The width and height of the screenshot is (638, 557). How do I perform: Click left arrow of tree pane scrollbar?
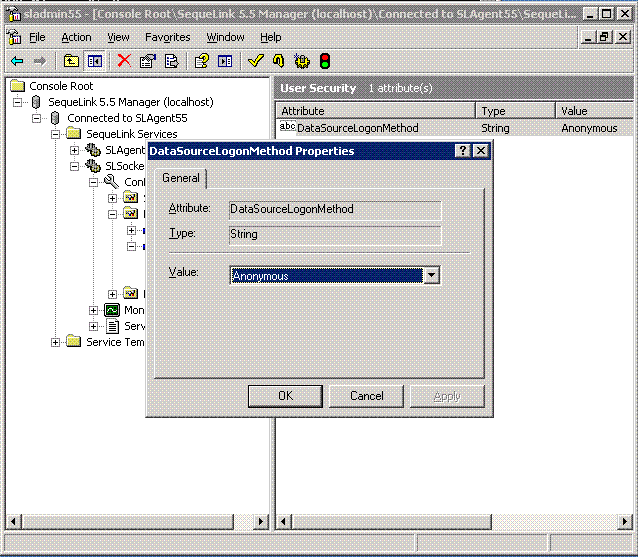click(13, 521)
